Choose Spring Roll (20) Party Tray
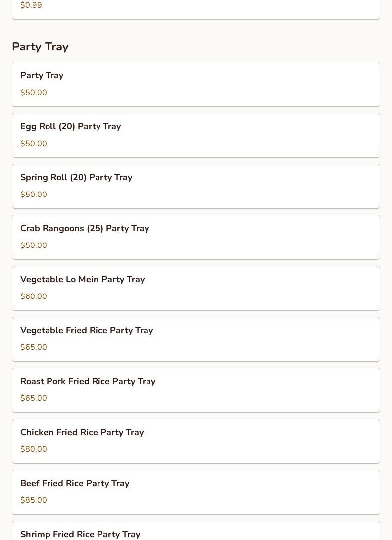 coord(196,186)
